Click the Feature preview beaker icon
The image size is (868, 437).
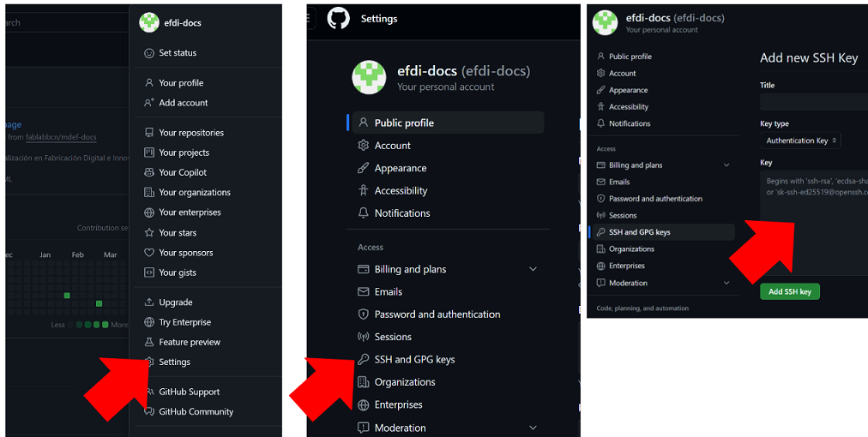pyautogui.click(x=149, y=343)
